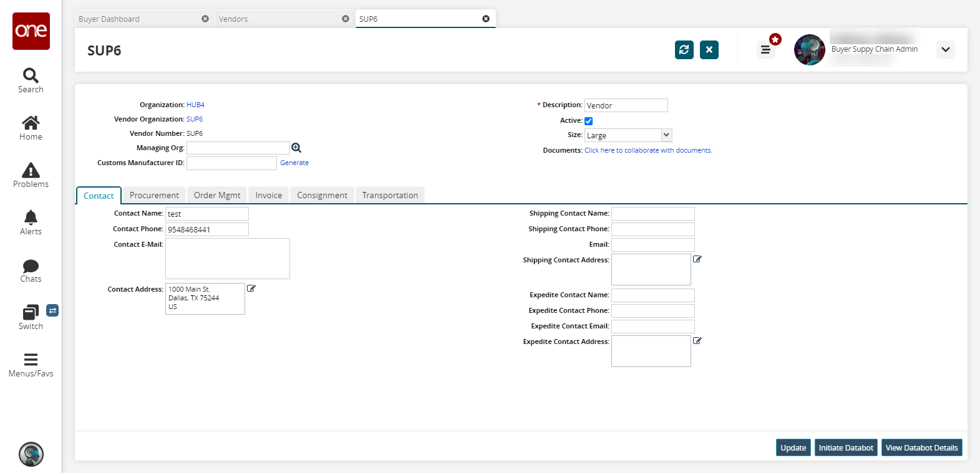The height and width of the screenshot is (473, 980).
Task: Open Managing Org lookup magnifier
Action: click(296, 148)
